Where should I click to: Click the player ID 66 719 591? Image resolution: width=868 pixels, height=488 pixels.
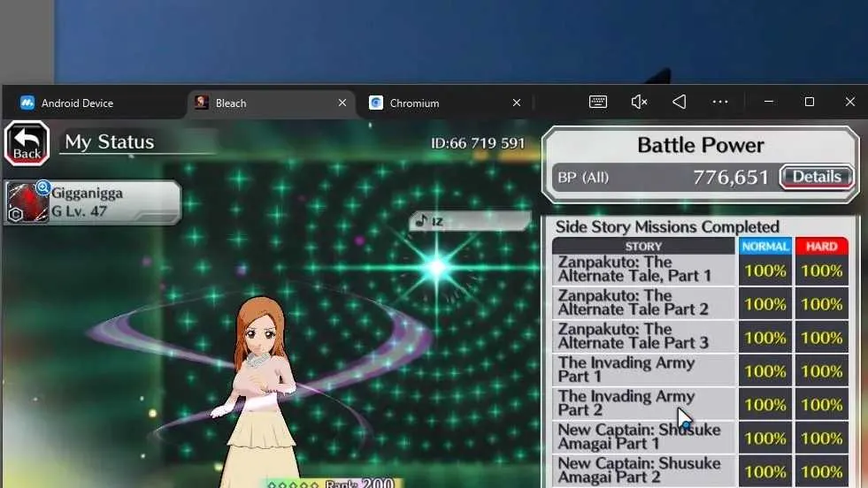click(478, 143)
